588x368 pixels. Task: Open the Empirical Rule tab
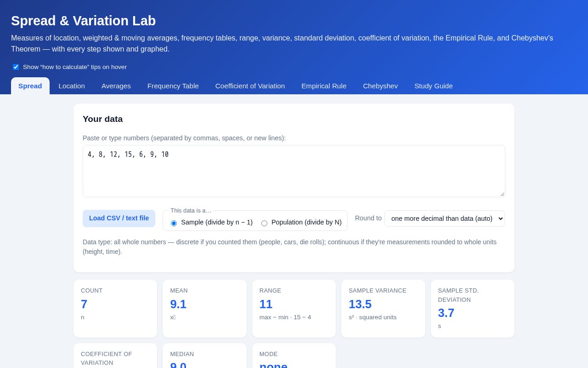point(324,86)
